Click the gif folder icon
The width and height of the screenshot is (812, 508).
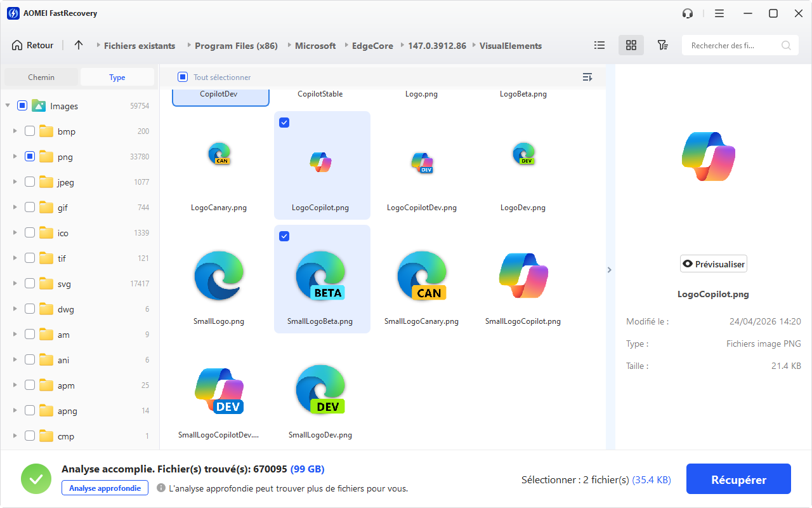pyautogui.click(x=46, y=208)
